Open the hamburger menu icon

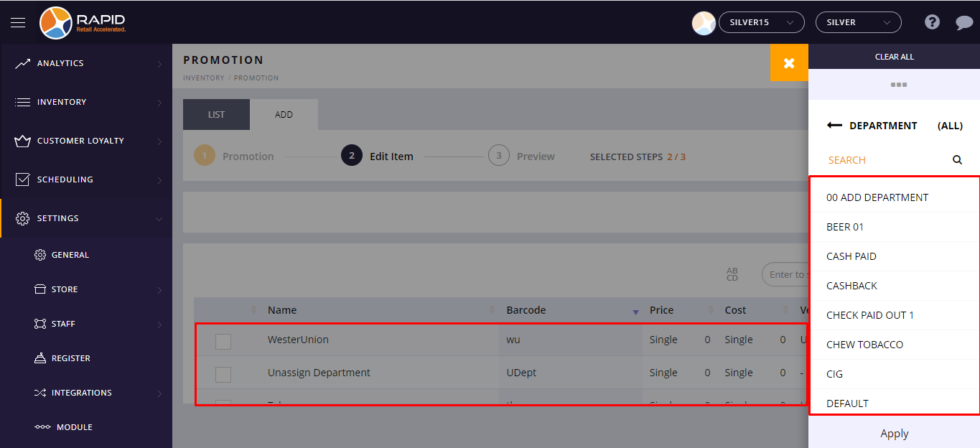coord(18,22)
